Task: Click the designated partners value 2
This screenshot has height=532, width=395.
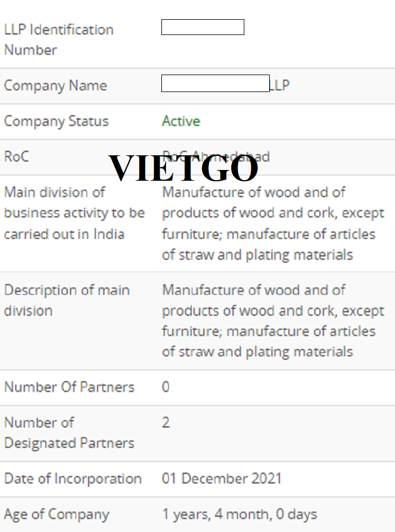Action: (x=166, y=422)
